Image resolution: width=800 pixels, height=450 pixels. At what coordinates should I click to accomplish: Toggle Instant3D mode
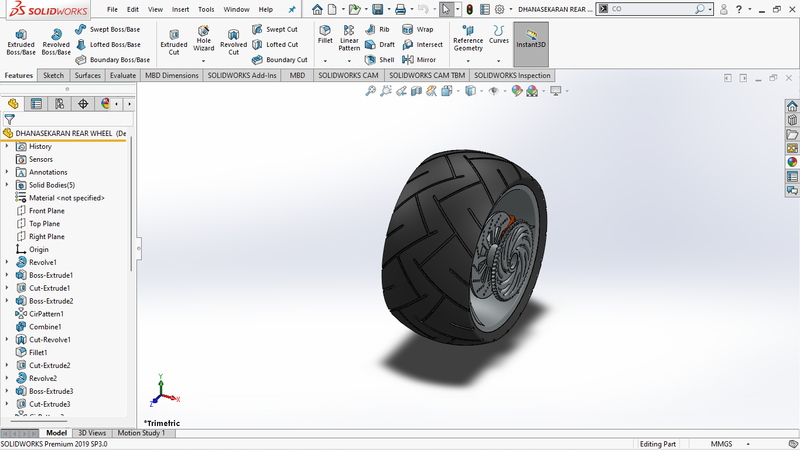(x=531, y=40)
